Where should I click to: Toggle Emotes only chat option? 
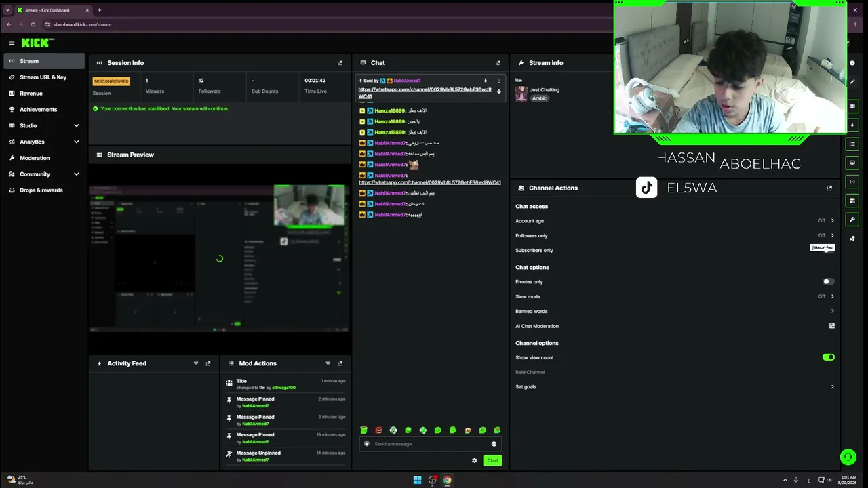pyautogui.click(x=828, y=281)
